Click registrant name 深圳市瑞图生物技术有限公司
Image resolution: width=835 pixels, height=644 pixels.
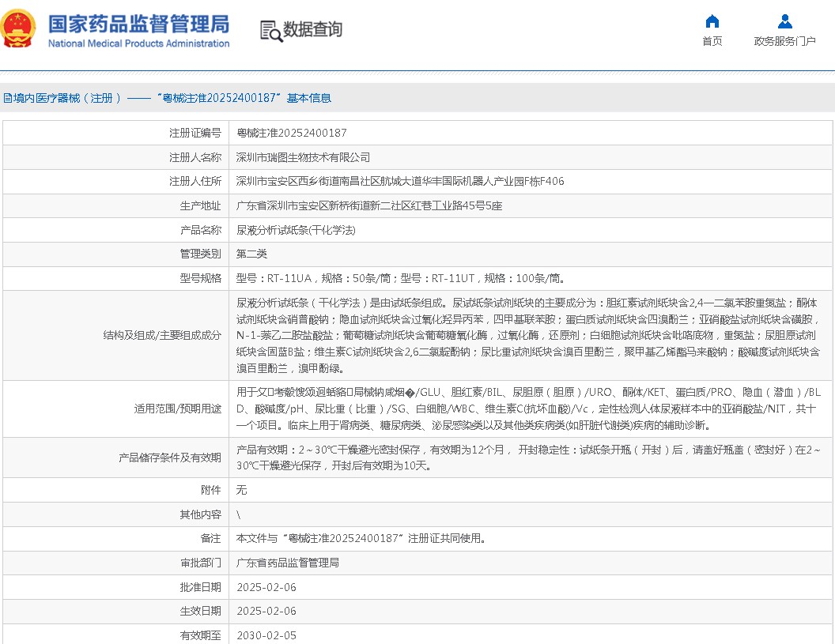tap(303, 157)
